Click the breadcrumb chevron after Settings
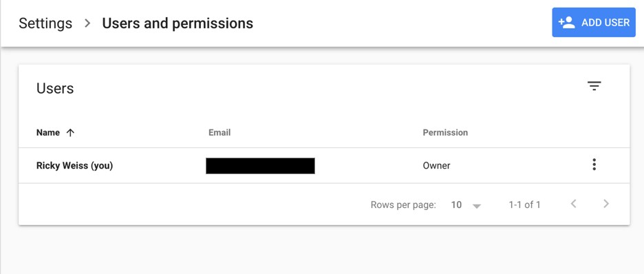This screenshot has width=644, height=274. click(x=87, y=23)
